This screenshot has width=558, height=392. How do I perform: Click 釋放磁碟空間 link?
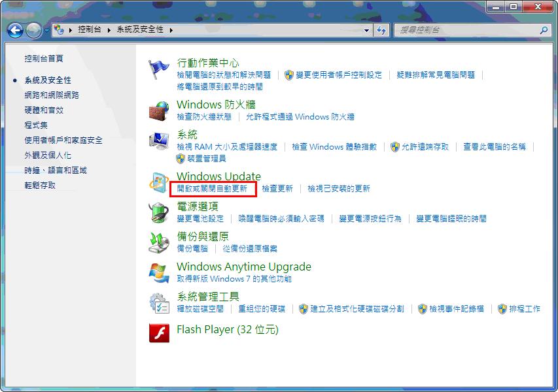200,309
